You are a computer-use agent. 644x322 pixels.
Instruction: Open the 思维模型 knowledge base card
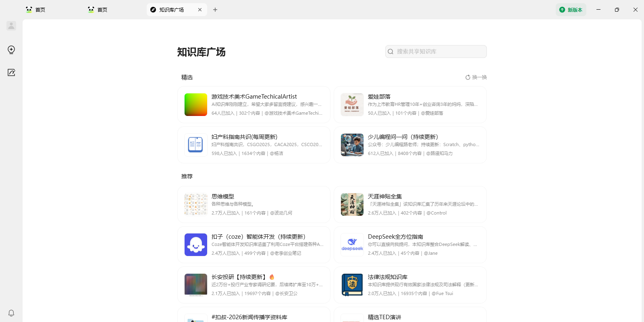(253, 204)
